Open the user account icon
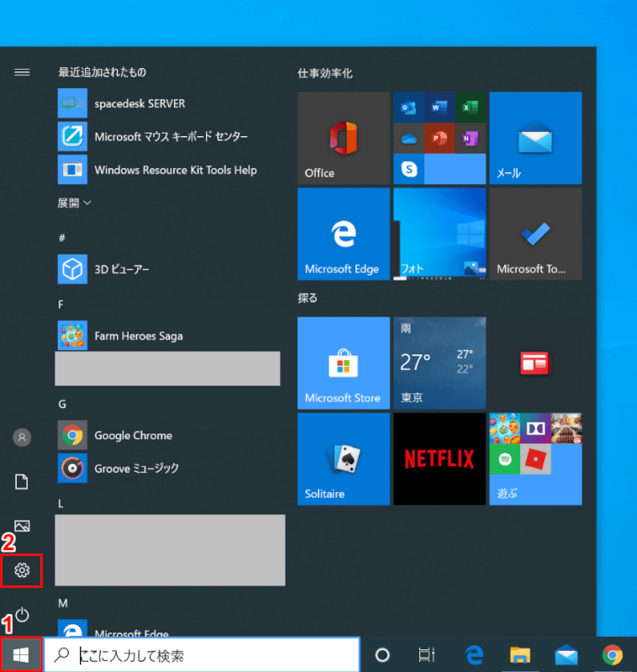Image resolution: width=637 pixels, height=672 pixels. pyautogui.click(x=22, y=438)
